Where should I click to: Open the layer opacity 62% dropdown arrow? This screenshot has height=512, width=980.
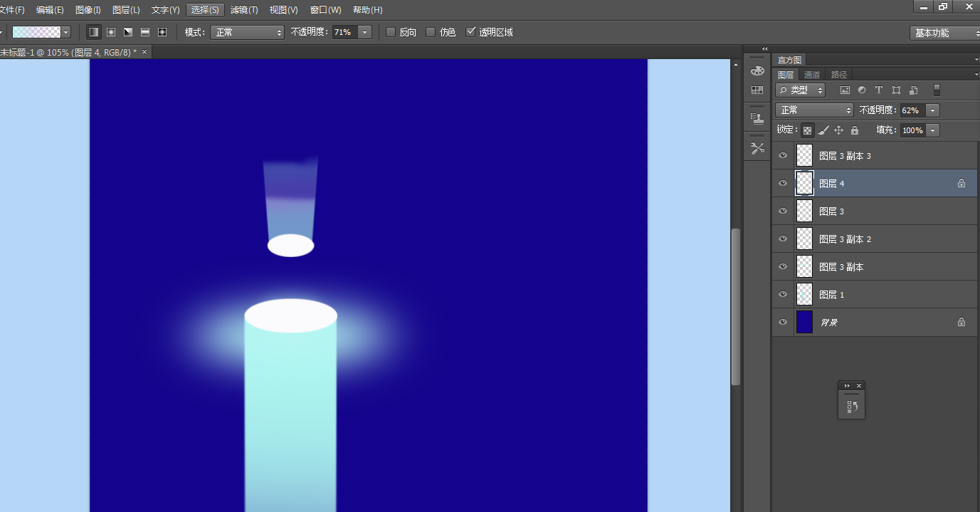coord(932,110)
